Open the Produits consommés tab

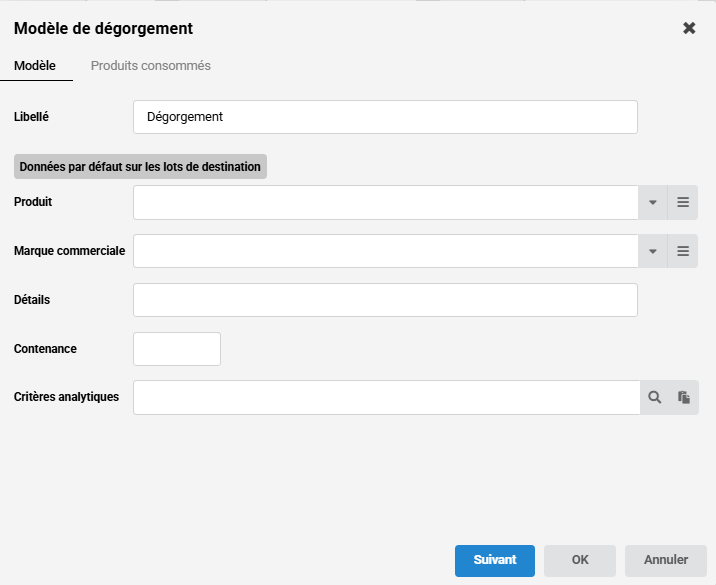point(151,66)
